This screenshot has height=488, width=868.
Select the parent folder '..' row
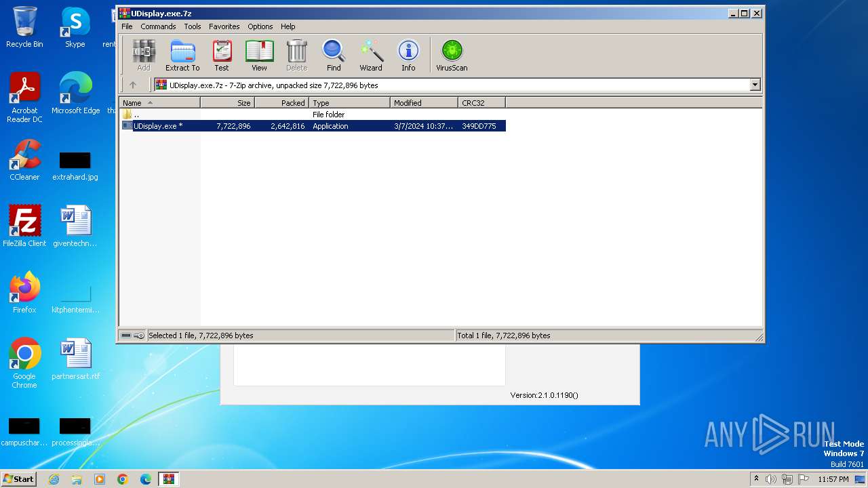point(313,115)
